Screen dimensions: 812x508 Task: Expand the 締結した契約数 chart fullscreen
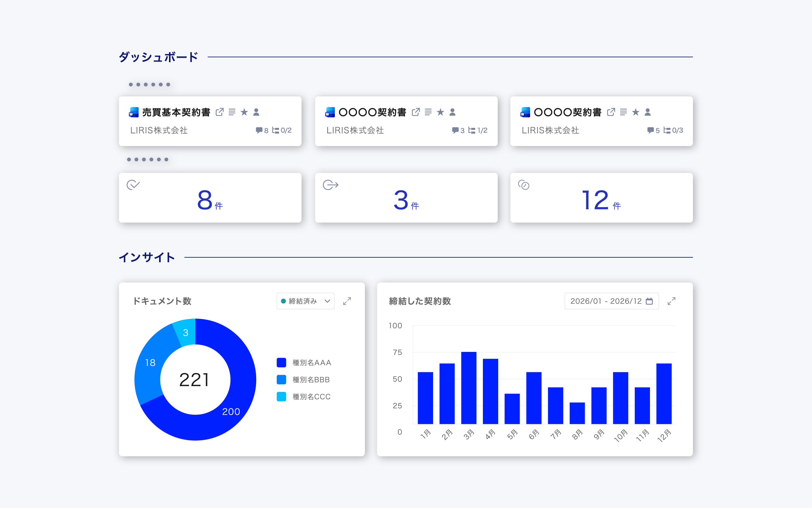[671, 301]
